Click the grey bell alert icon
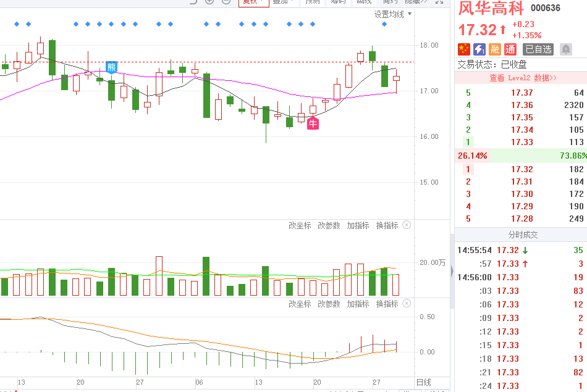This screenshot has width=587, height=392. 565,49
